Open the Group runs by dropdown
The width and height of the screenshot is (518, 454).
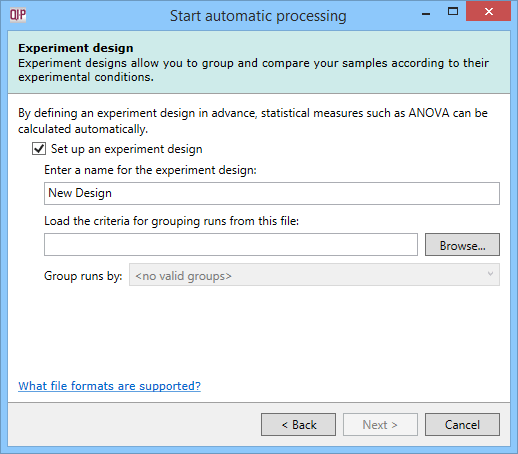[x=314, y=275]
